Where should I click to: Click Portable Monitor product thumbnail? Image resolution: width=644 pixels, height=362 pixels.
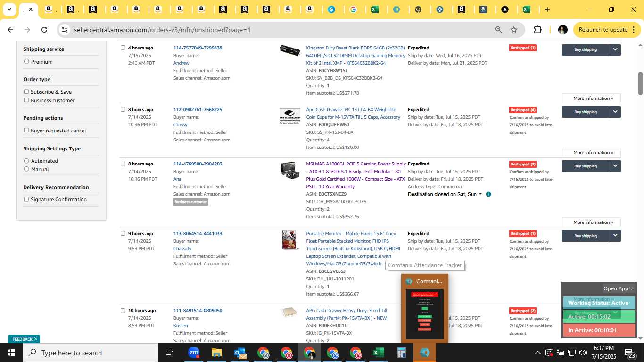tap(290, 240)
